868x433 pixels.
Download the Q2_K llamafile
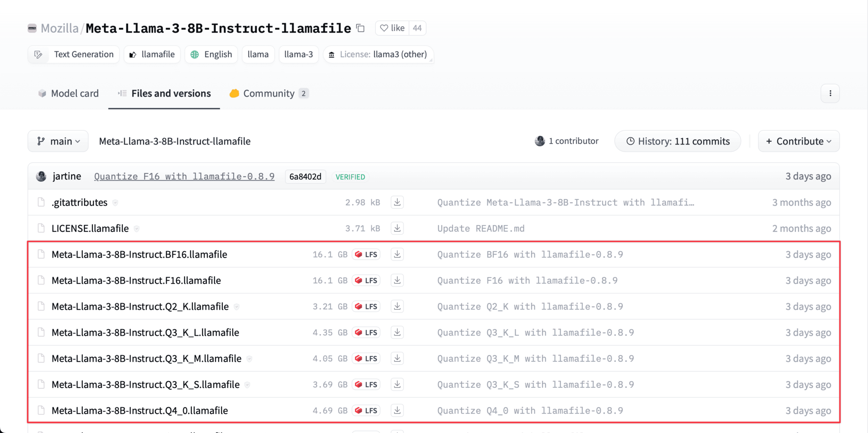click(397, 306)
